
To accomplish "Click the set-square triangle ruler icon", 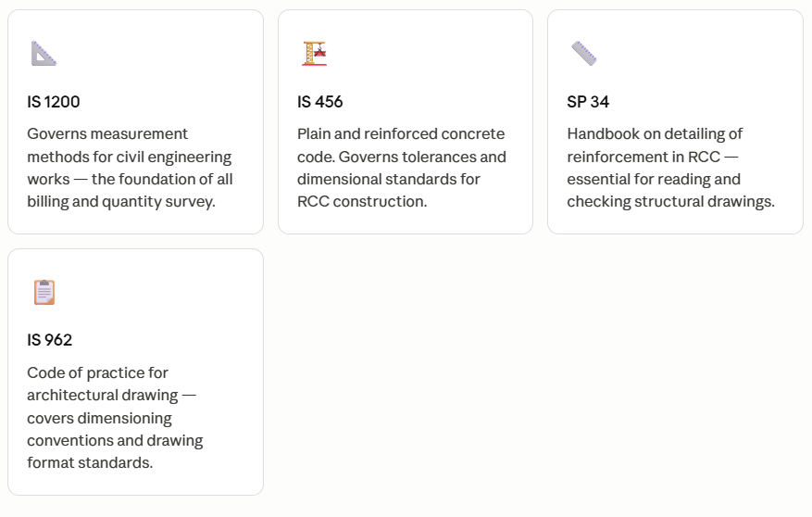I will point(44,54).
